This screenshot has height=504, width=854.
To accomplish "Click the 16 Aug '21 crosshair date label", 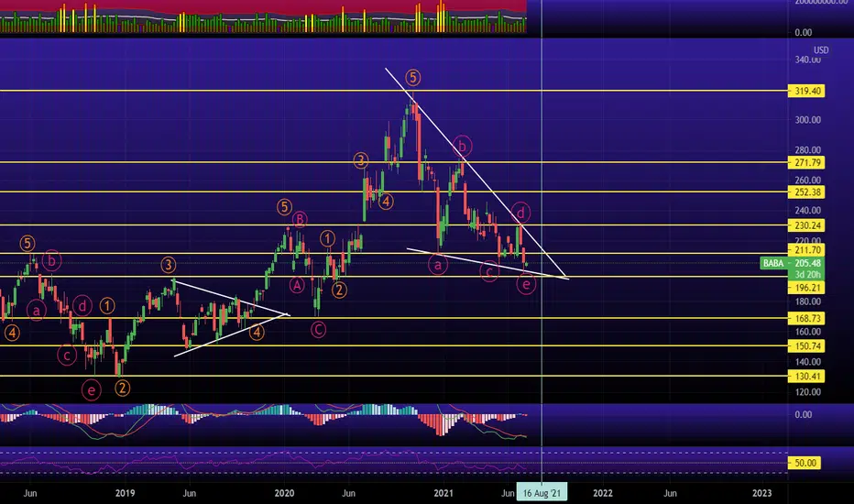I will (542, 493).
